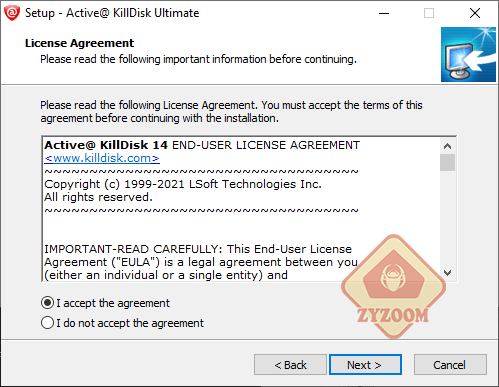Click the empty scrollbar track below the thumb

point(447,218)
